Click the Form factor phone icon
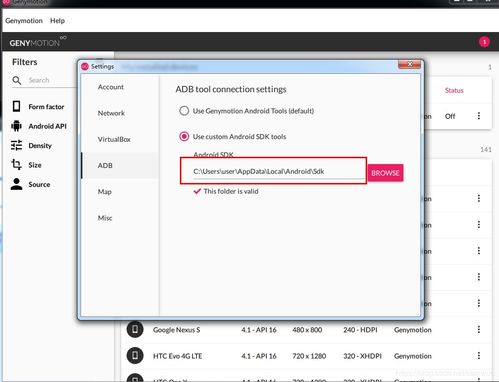The width and height of the screenshot is (499, 382). click(16, 106)
